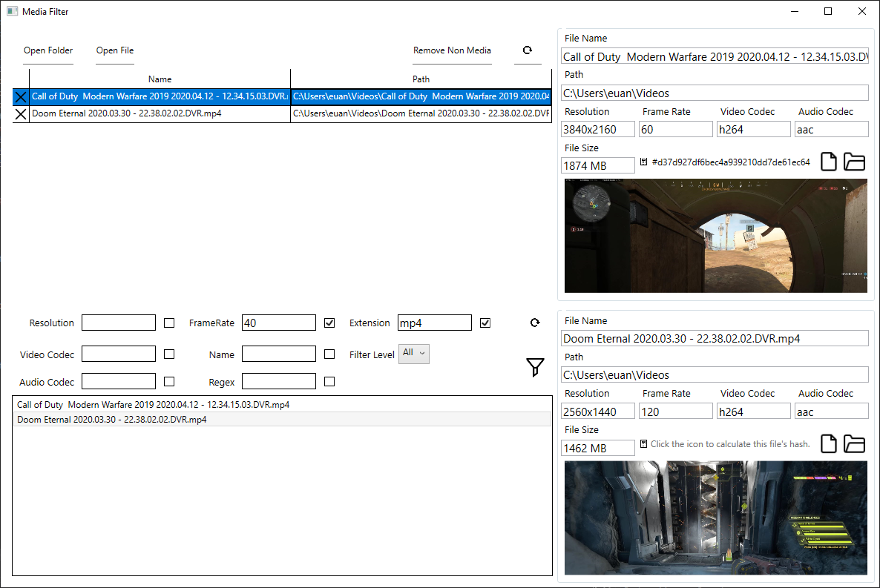Remove the Call of Duty file using its X icon
The width and height of the screenshot is (880, 588).
[21, 96]
